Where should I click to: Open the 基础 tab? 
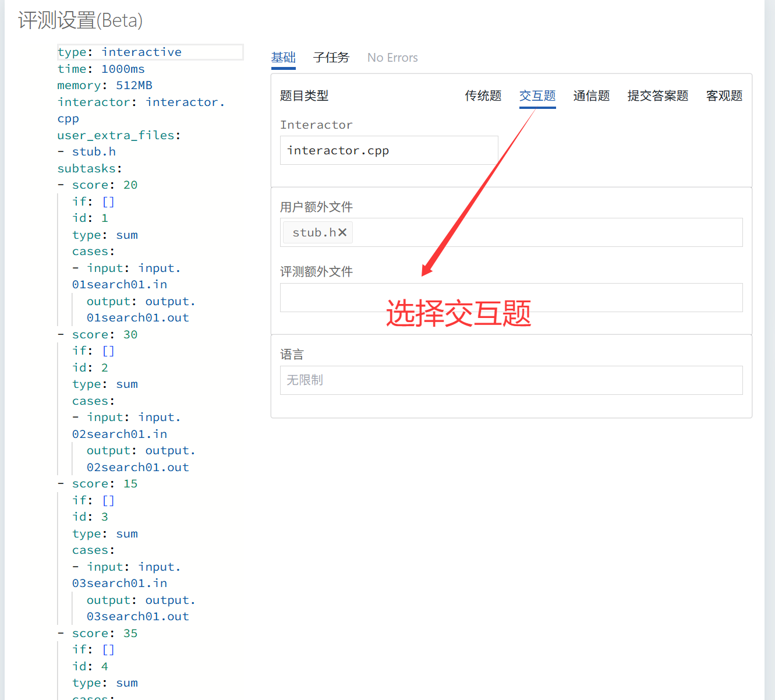coord(284,58)
